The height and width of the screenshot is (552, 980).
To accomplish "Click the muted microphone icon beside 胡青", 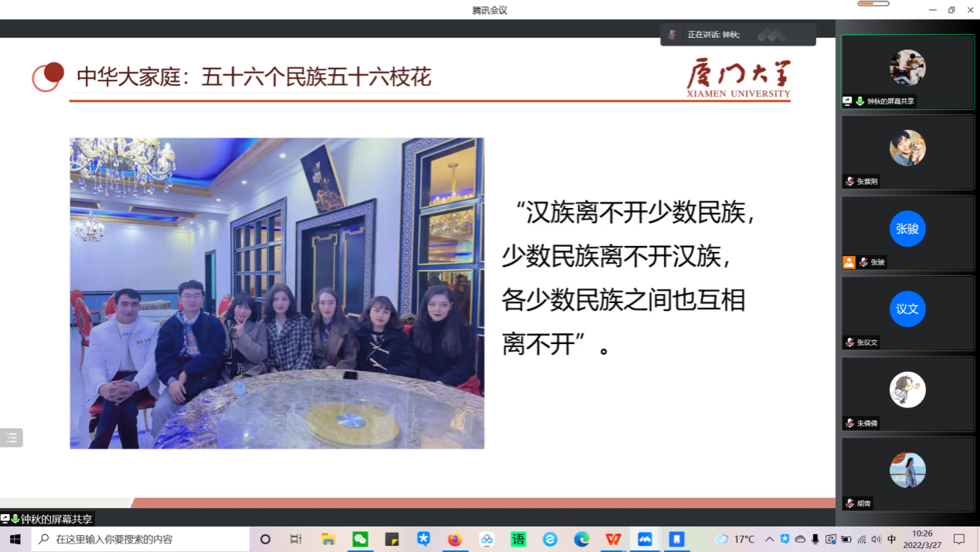I will coord(849,503).
